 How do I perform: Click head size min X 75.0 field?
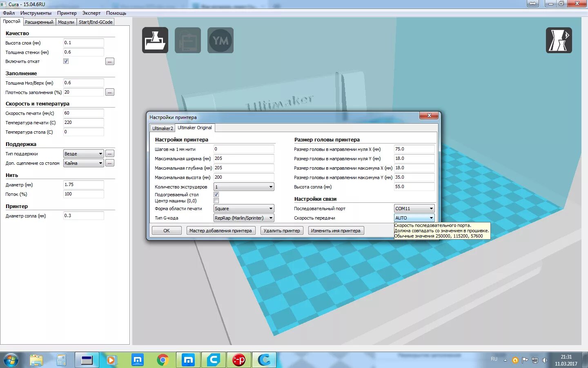[414, 149]
